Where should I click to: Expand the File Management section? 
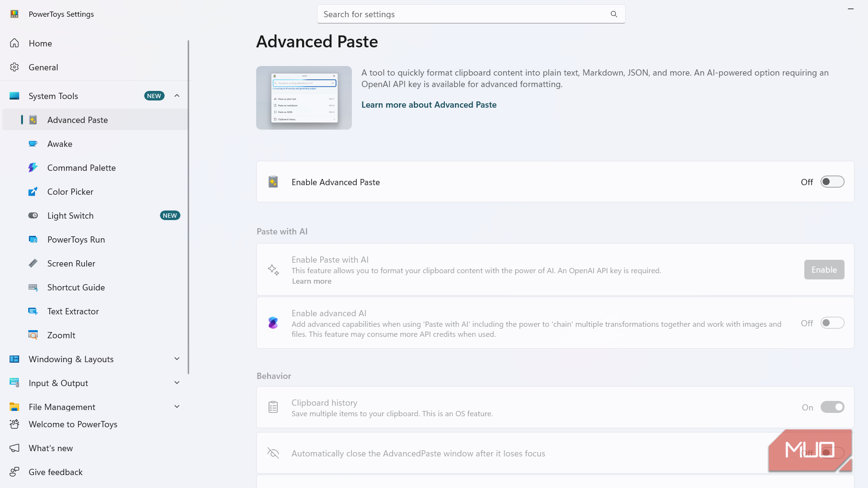pos(177,407)
